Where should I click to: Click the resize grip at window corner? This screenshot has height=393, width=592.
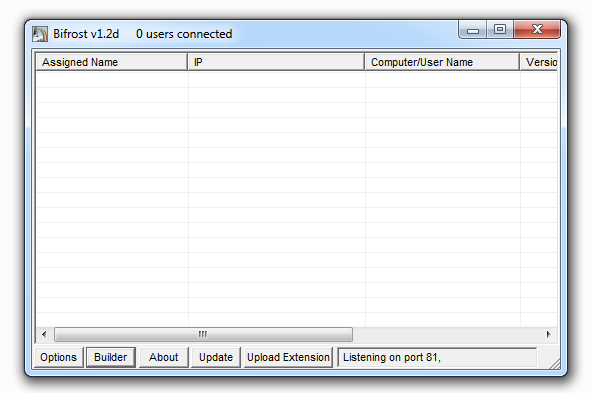pos(555,364)
